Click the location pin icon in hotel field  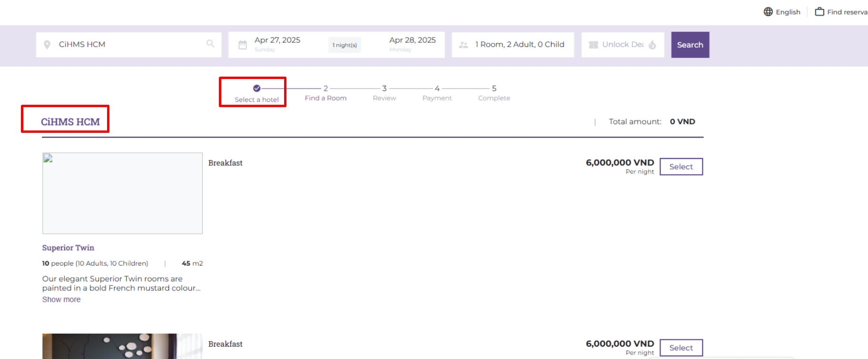pyautogui.click(x=47, y=45)
